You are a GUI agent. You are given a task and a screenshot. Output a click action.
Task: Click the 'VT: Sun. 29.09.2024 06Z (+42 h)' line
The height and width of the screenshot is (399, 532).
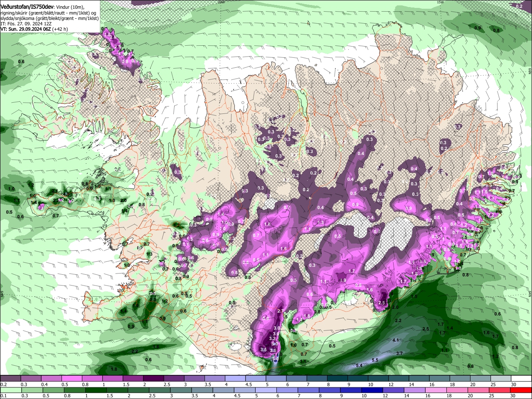point(34,29)
